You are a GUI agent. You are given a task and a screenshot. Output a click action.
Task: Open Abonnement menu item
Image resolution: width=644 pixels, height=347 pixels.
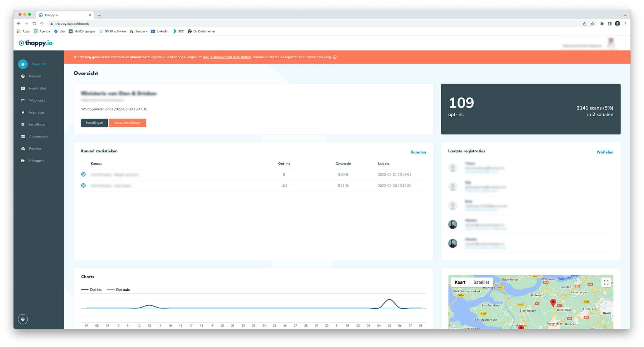39,137
